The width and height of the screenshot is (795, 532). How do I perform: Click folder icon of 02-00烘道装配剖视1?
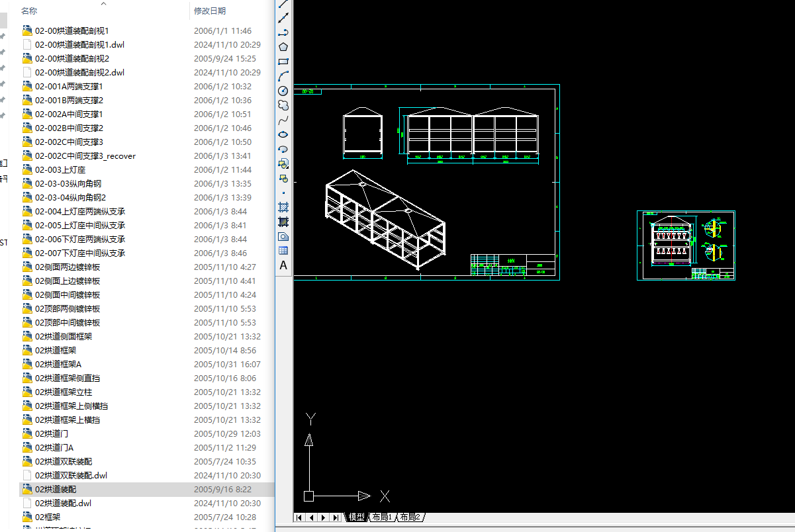click(27, 30)
